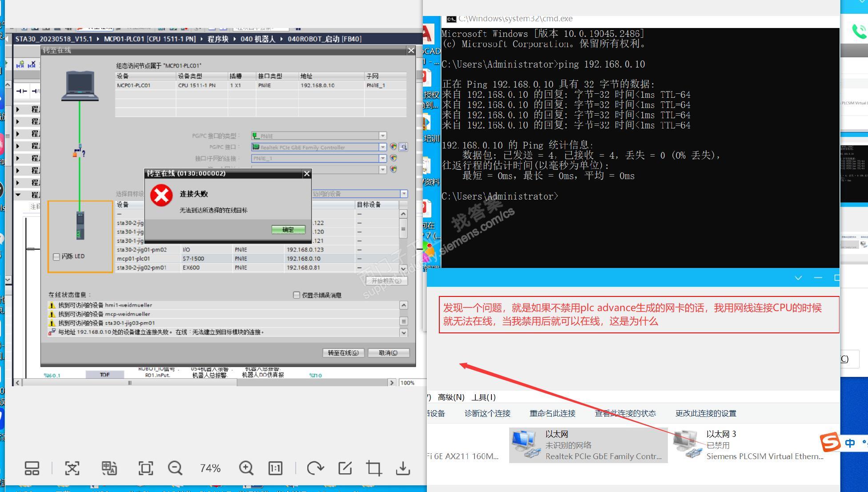868x492 pixels.
Task: Open the PG/PC 接口 Realtek dropdown
Action: [382, 147]
